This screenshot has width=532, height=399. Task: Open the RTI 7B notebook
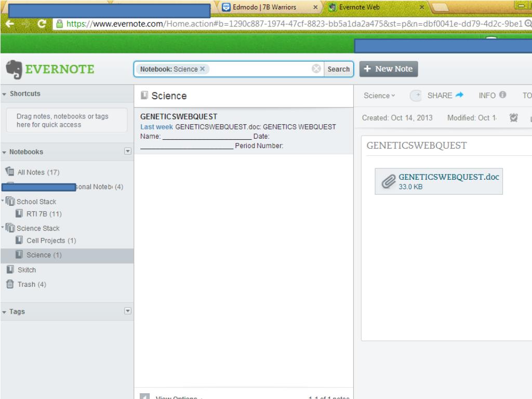44,214
